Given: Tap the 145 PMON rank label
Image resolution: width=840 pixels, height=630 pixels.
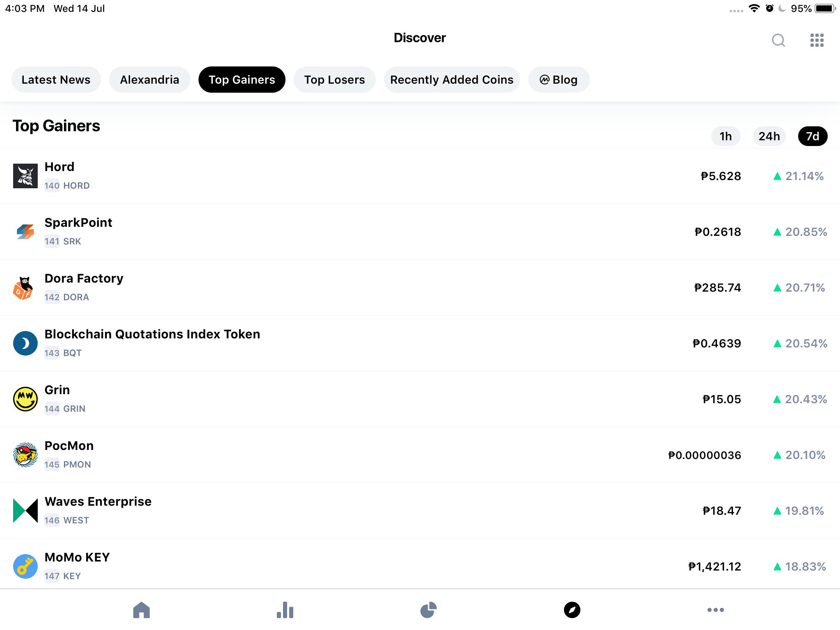Looking at the screenshot, I should (x=68, y=465).
